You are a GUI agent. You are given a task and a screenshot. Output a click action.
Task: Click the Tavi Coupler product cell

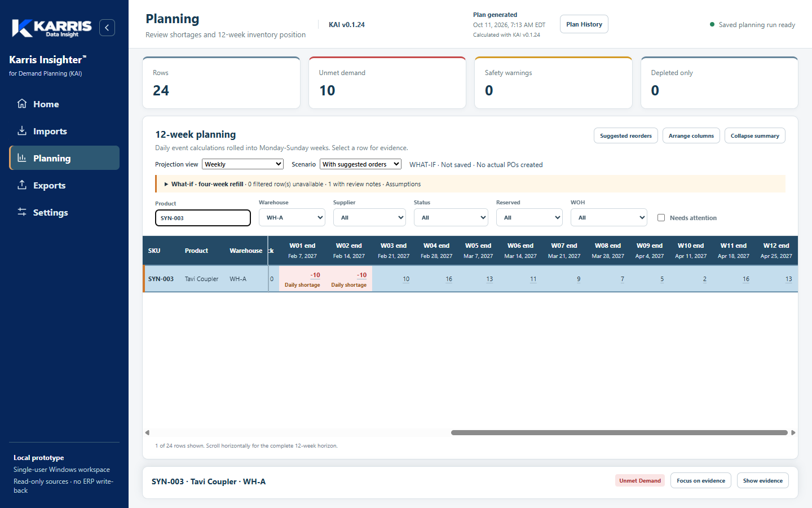click(201, 279)
